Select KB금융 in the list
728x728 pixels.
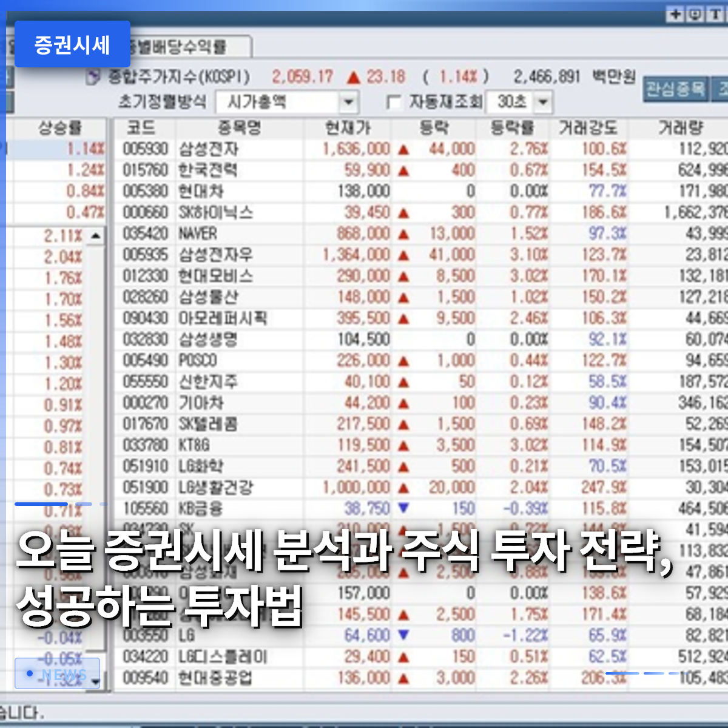[201, 508]
